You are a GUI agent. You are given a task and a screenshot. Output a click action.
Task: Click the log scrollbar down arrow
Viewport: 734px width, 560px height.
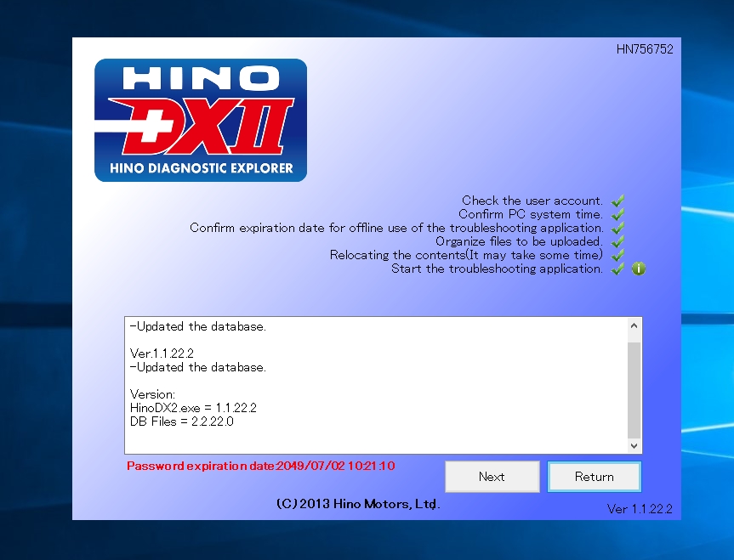[x=634, y=446]
